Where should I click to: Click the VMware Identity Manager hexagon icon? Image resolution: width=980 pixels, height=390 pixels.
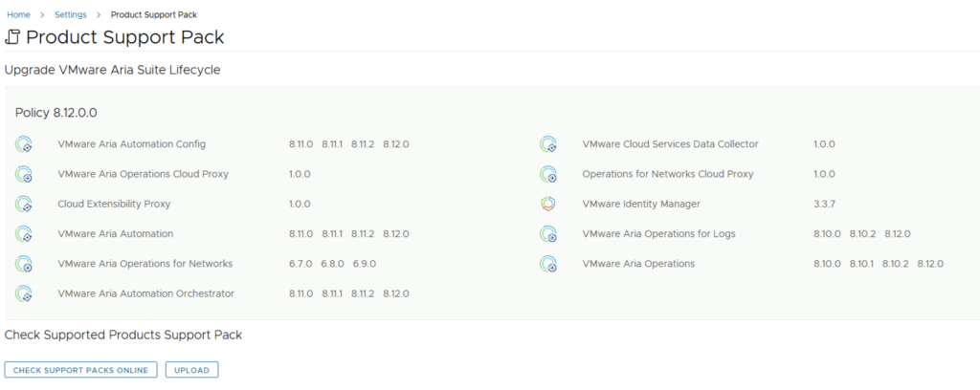tap(548, 204)
